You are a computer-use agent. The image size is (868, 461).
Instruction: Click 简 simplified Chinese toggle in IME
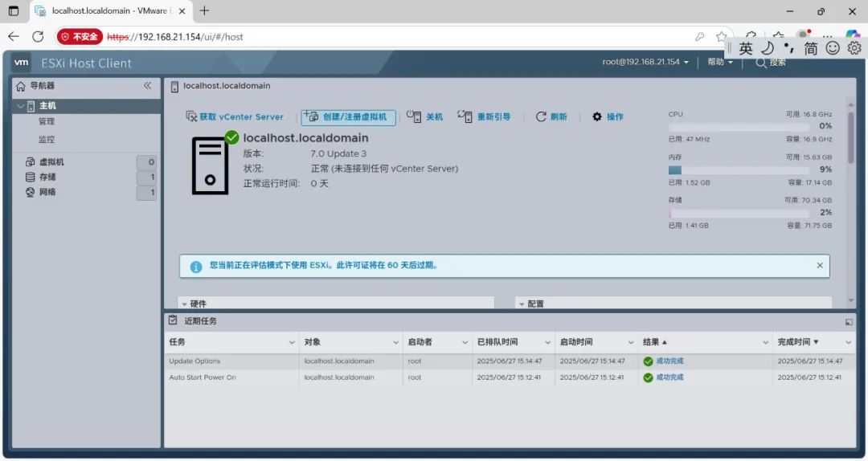pyautogui.click(x=811, y=49)
